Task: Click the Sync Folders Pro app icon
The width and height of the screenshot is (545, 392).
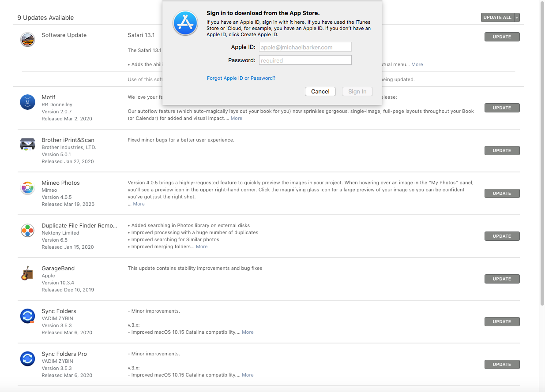Action: pyautogui.click(x=27, y=358)
